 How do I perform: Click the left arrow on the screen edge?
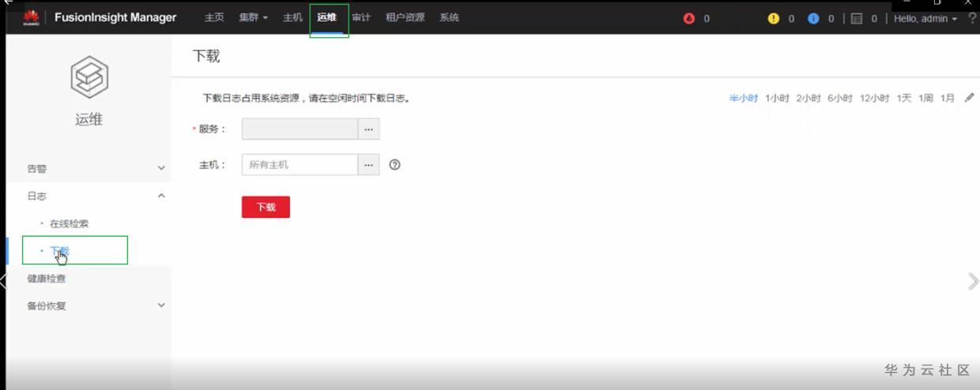point(3,281)
